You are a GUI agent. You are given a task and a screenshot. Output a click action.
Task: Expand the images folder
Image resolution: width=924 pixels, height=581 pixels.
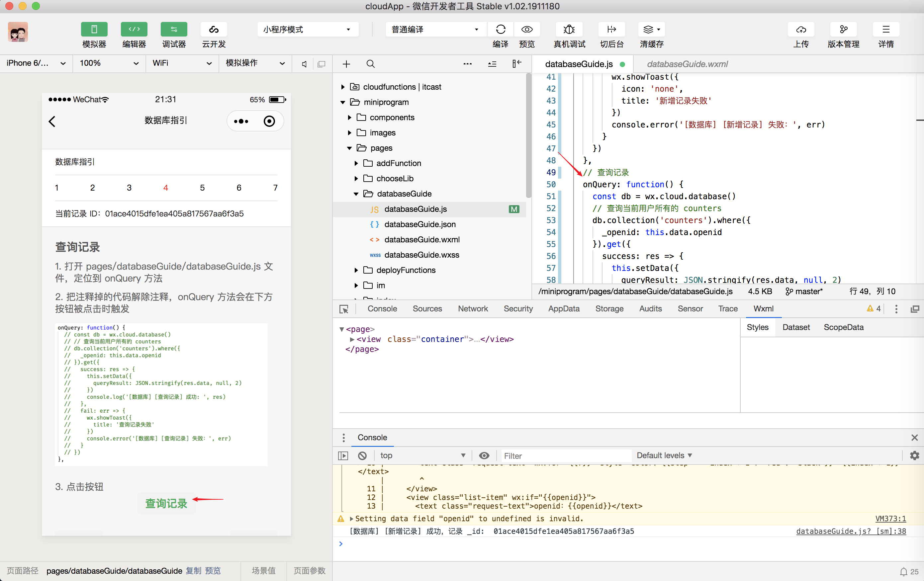[x=349, y=133]
